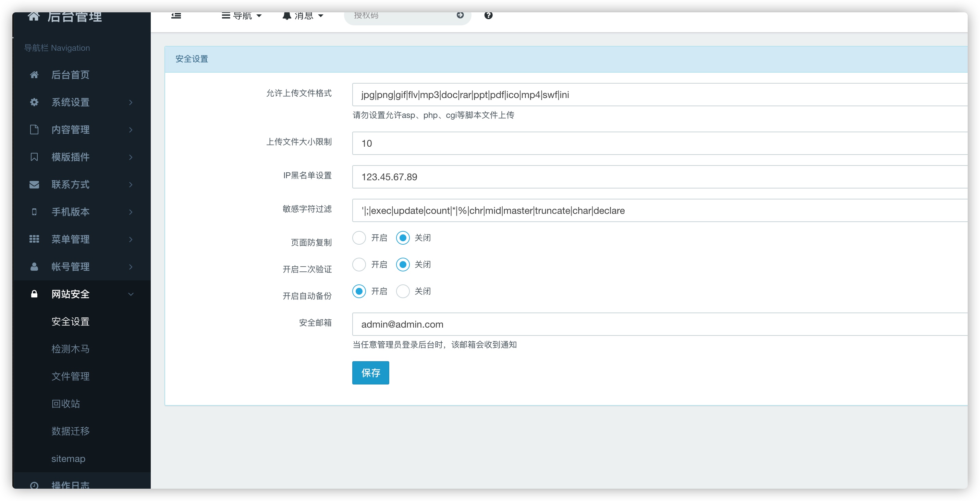
Task: Click the grid icon for 菜单管理
Action: click(x=34, y=239)
